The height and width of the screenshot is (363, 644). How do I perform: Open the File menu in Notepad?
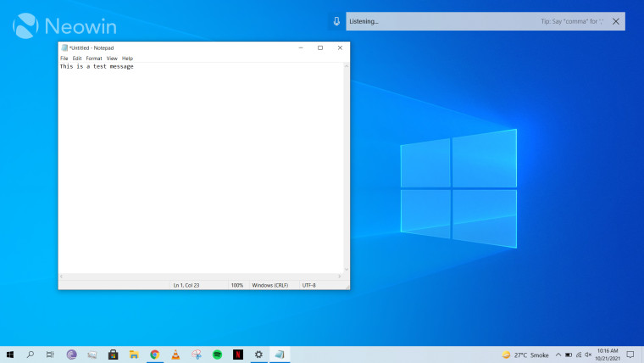[x=64, y=59]
